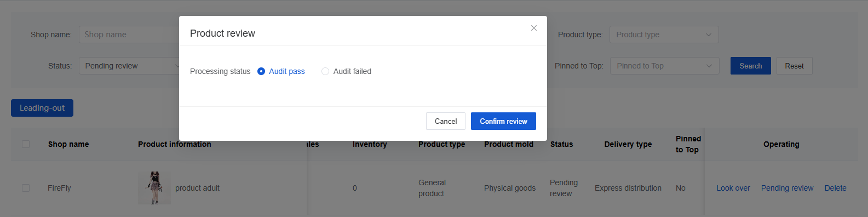This screenshot has width=868, height=217.
Task: Click the Product type chevron arrow
Action: point(709,35)
